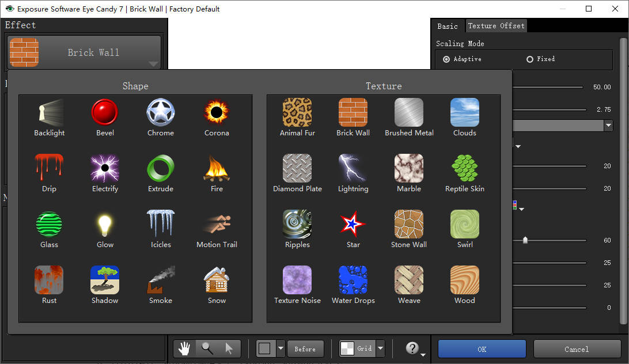Open the Texture Offset tab
Screen dimensions: 629x364
(x=496, y=26)
